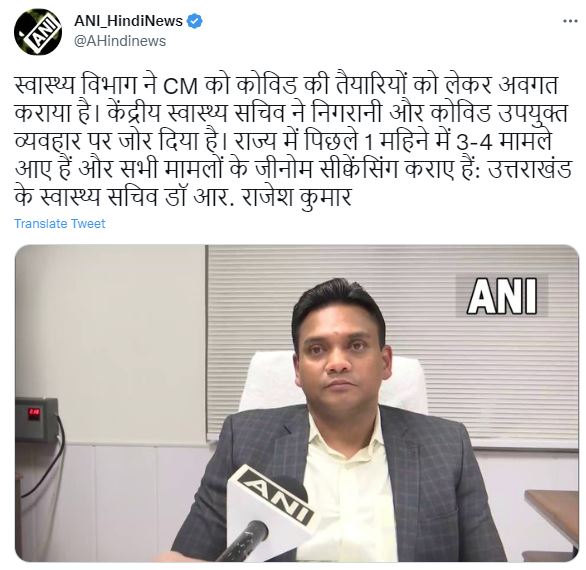Click the ANI watermark on photo

click(x=502, y=296)
